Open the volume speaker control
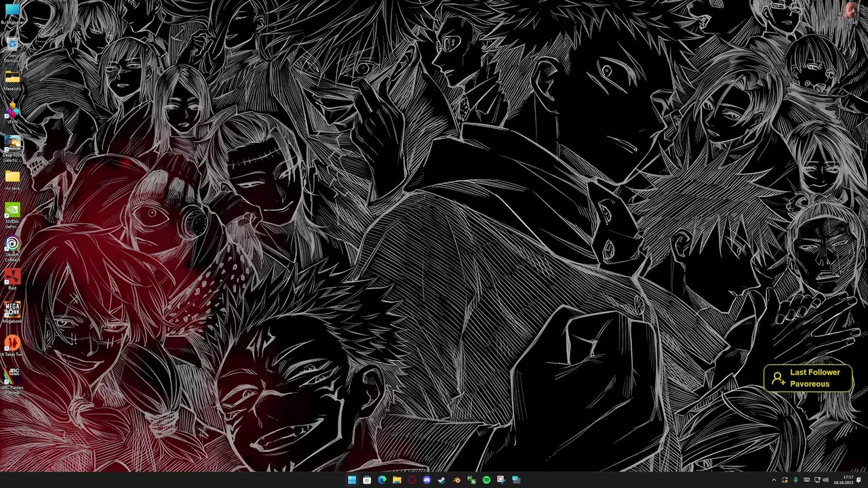 825,480
